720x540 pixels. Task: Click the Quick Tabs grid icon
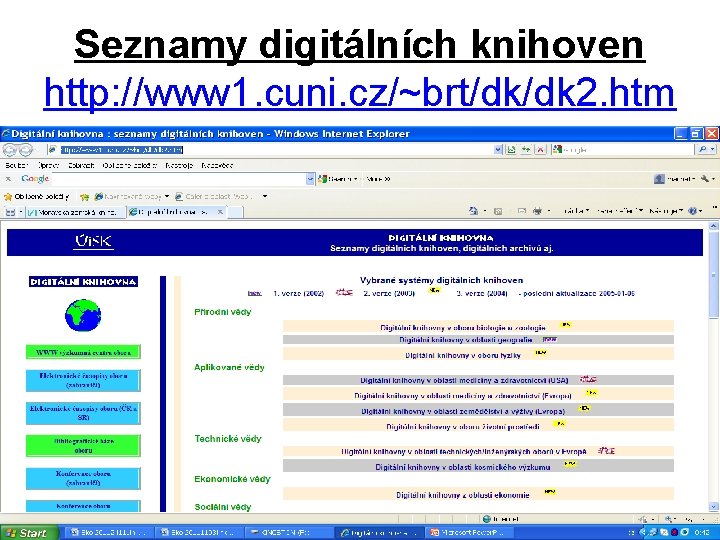[x=10, y=212]
